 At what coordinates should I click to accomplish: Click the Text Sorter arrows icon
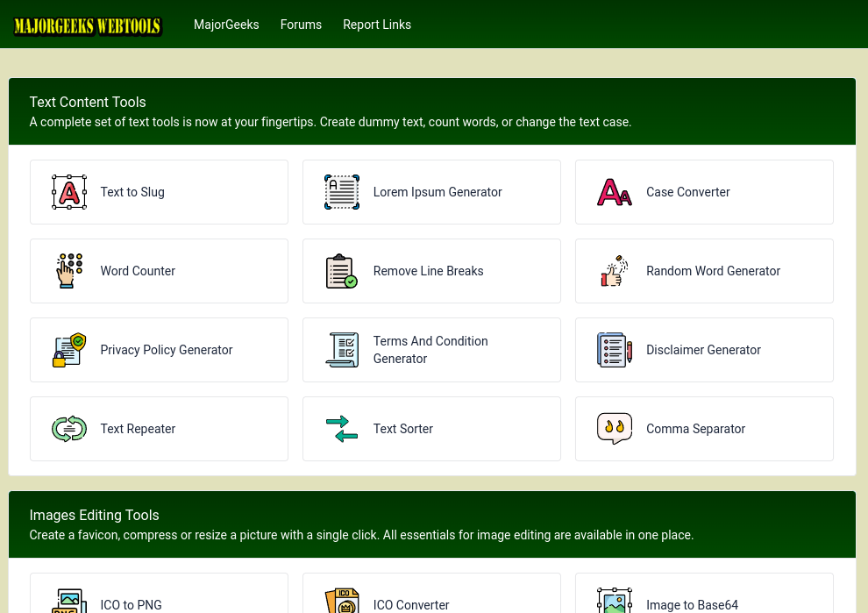coord(341,429)
